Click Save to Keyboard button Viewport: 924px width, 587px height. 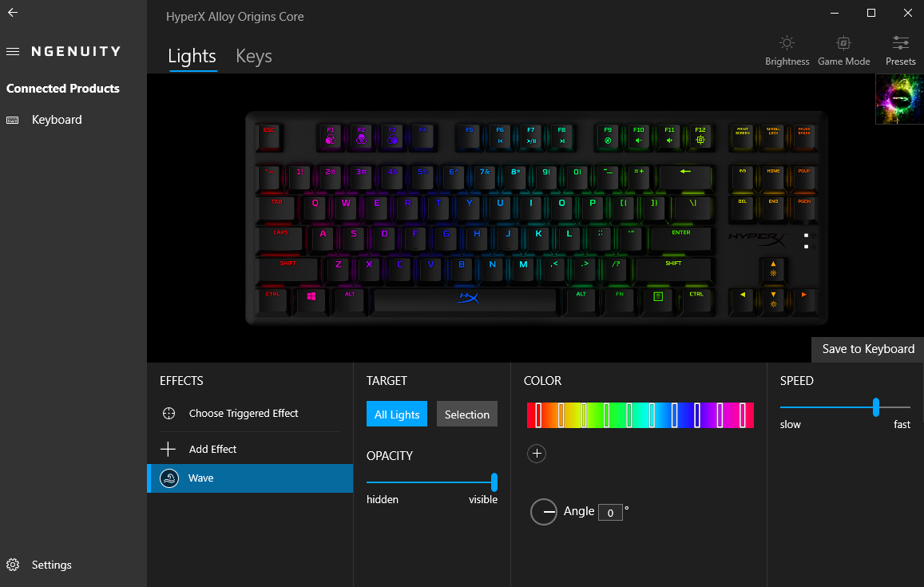[867, 349]
